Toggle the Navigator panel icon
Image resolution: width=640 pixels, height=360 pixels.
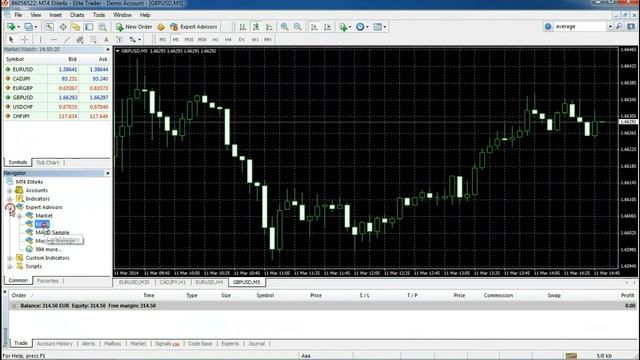[x=76, y=27]
